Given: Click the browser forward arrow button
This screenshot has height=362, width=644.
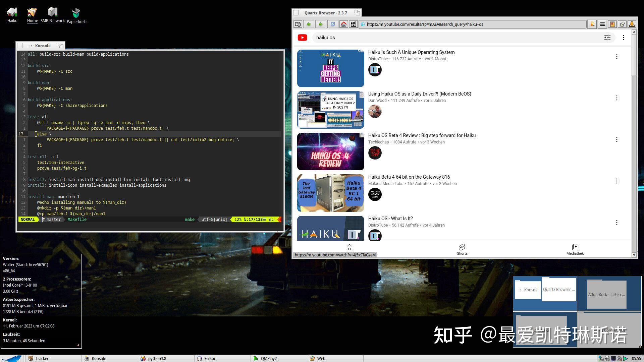Looking at the screenshot, I should tap(320, 24).
